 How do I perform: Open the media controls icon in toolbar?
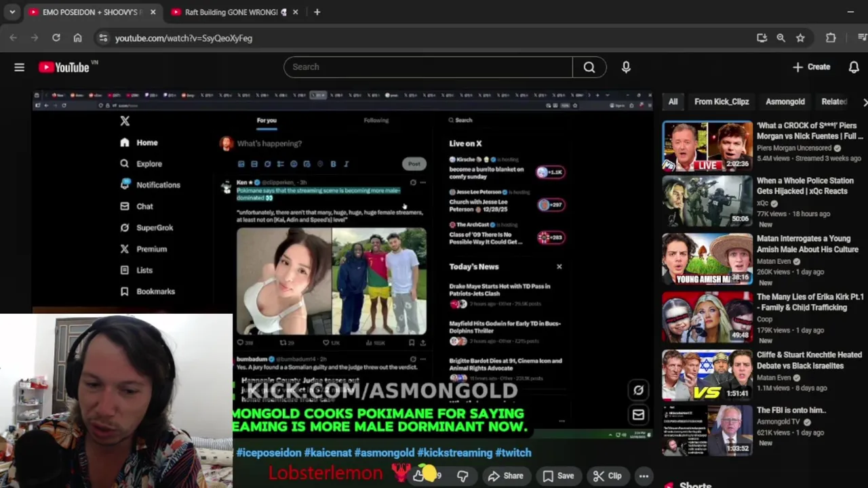[x=863, y=38]
